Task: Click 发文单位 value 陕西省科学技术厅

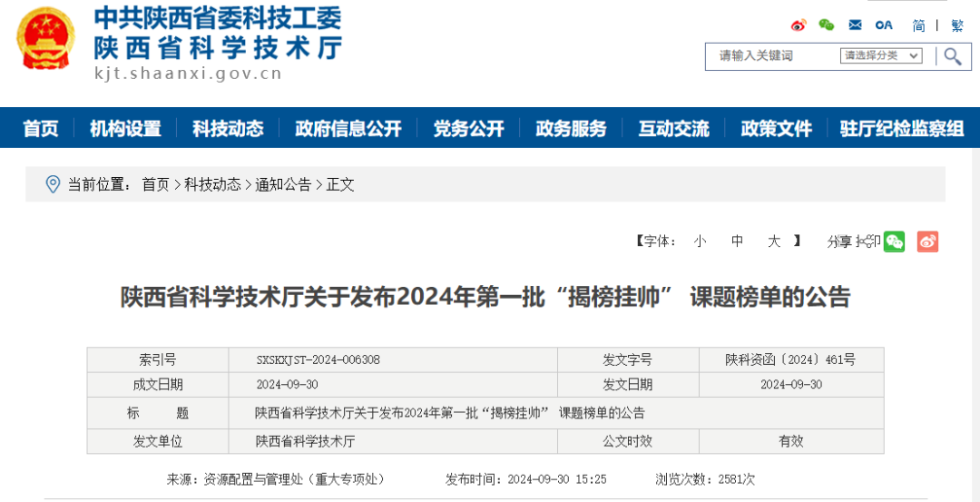Action: [305, 441]
